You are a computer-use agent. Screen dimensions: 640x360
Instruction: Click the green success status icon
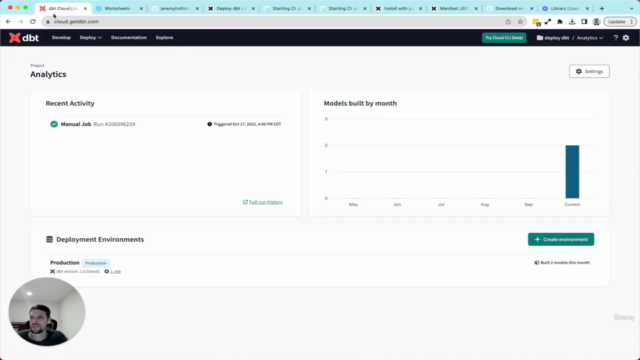click(x=54, y=124)
